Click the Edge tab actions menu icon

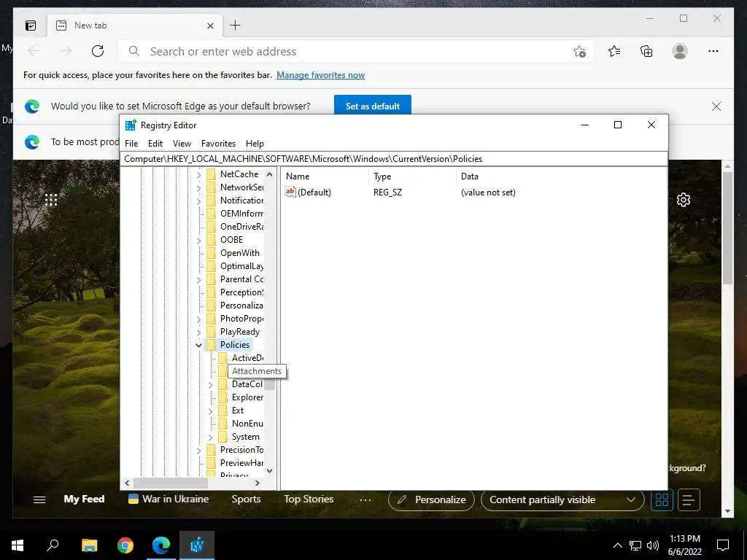pos(31,26)
